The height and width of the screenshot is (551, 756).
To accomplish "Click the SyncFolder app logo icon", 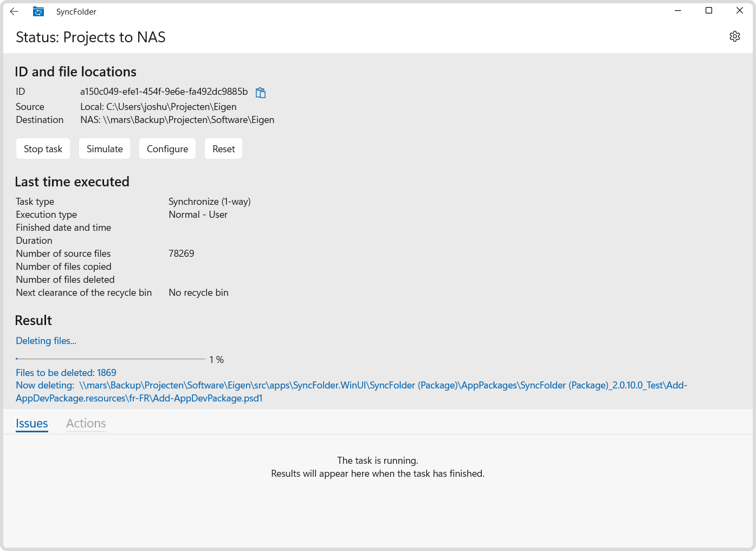I will tap(38, 11).
